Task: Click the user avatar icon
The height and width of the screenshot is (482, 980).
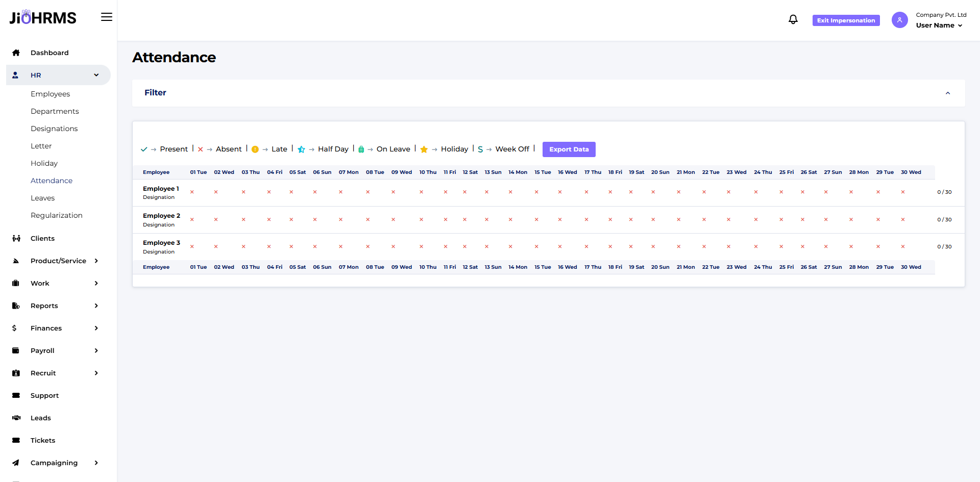Action: pyautogui.click(x=899, y=20)
